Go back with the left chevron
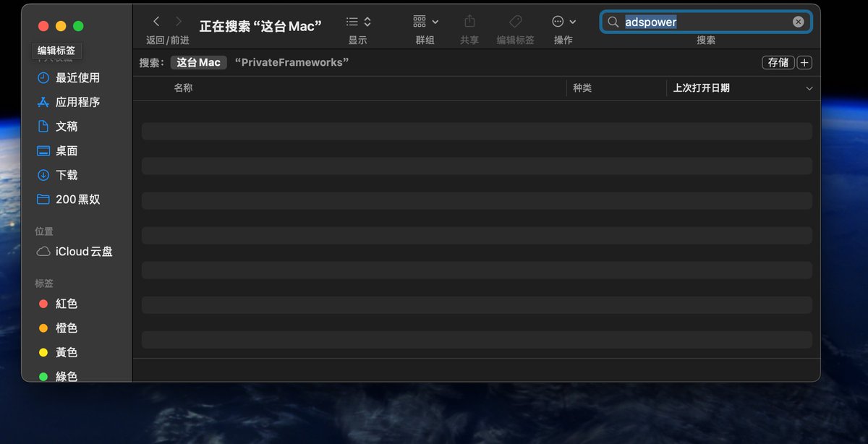This screenshot has width=868, height=444. (x=156, y=22)
